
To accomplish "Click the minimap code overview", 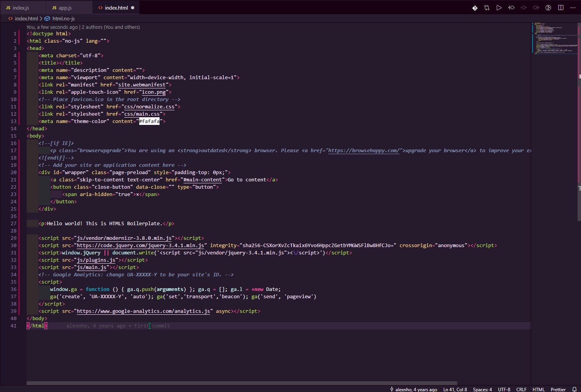I will click(x=554, y=38).
